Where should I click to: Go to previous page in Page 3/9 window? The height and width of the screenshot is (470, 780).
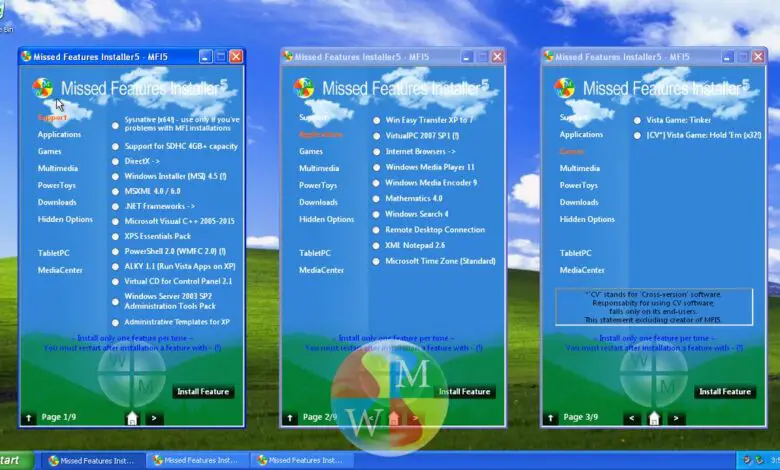click(x=632, y=418)
